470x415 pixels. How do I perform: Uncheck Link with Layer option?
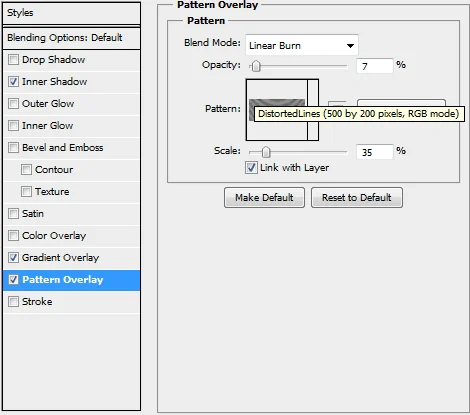(x=251, y=168)
